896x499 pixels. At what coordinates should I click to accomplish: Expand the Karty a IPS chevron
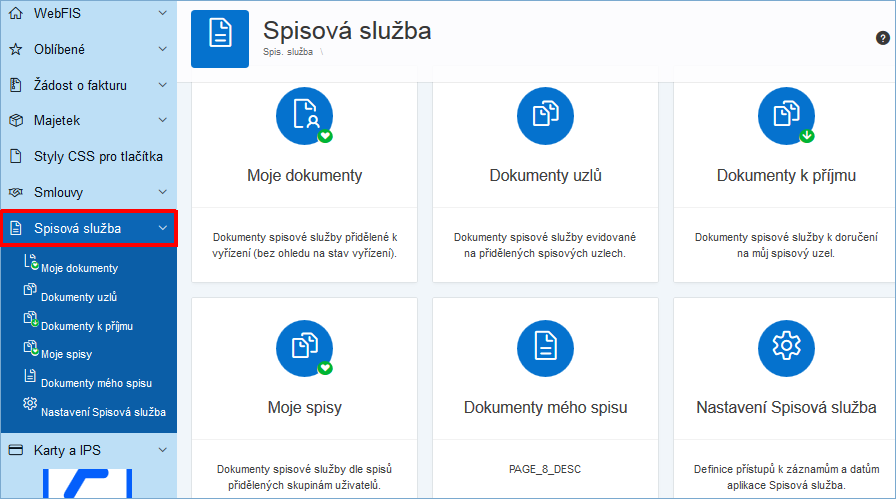click(162, 450)
